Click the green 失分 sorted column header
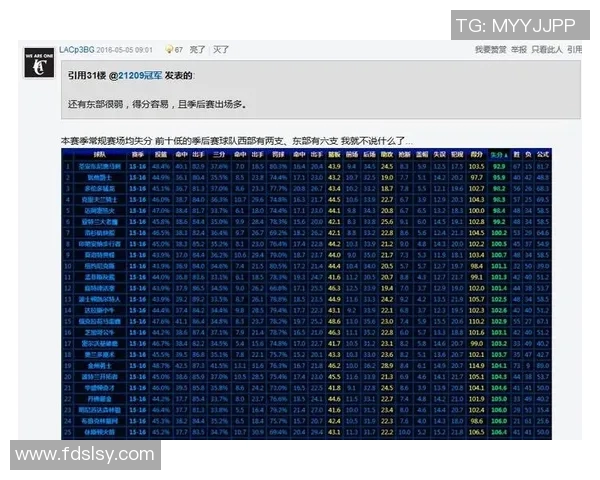The image size is (600, 480). (499, 155)
